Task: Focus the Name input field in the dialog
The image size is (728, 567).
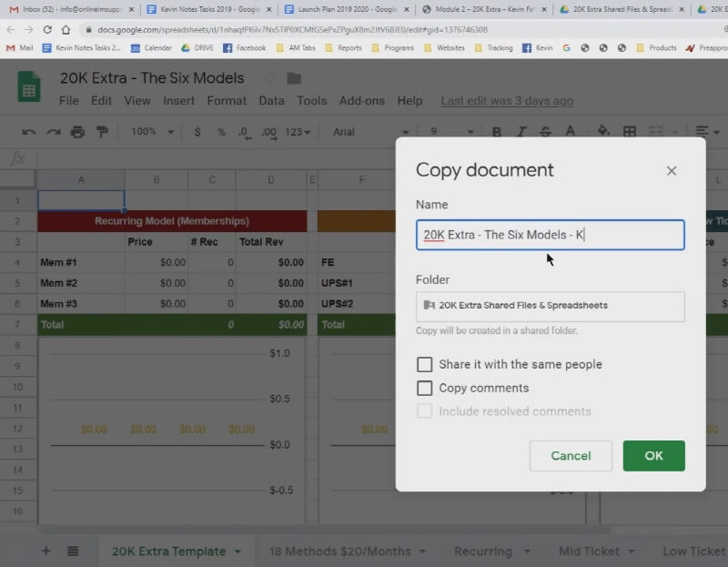Action: pos(551,235)
